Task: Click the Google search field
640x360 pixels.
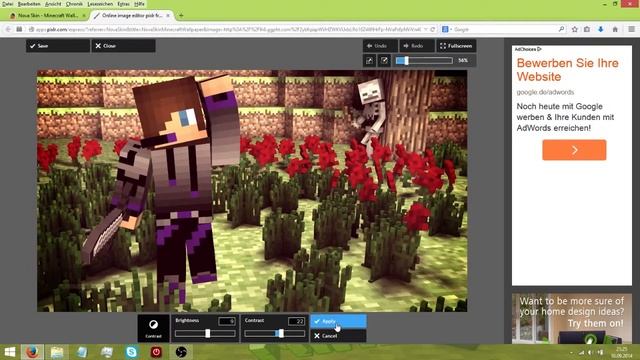Action: click(504, 29)
